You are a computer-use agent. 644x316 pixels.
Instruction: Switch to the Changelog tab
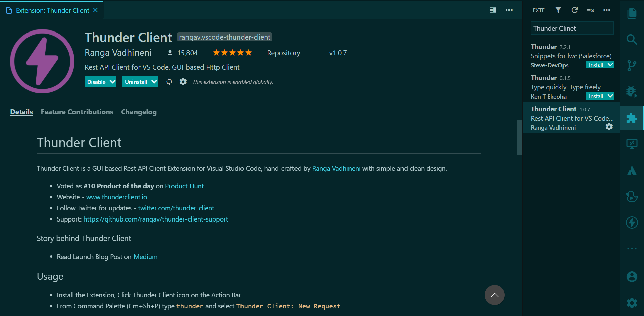(139, 112)
